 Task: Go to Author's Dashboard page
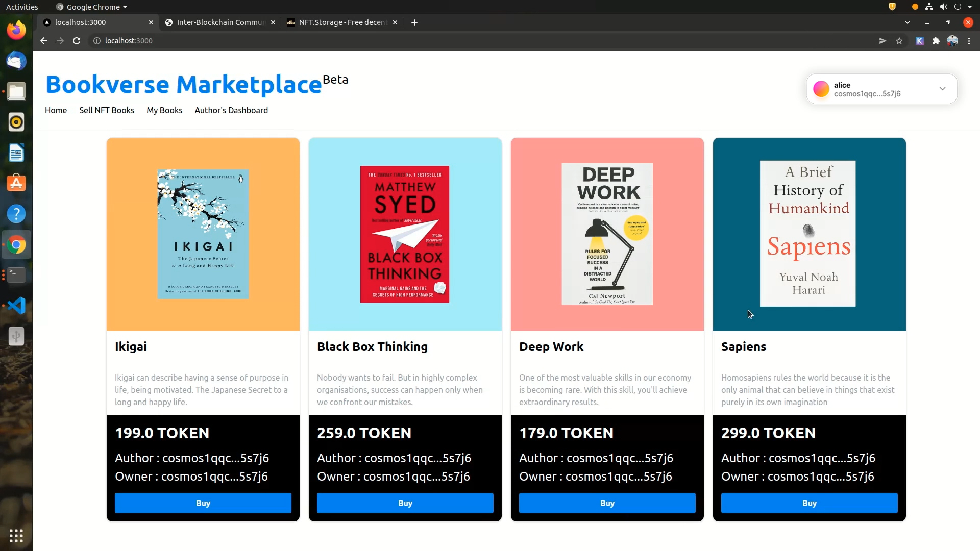pyautogui.click(x=231, y=110)
